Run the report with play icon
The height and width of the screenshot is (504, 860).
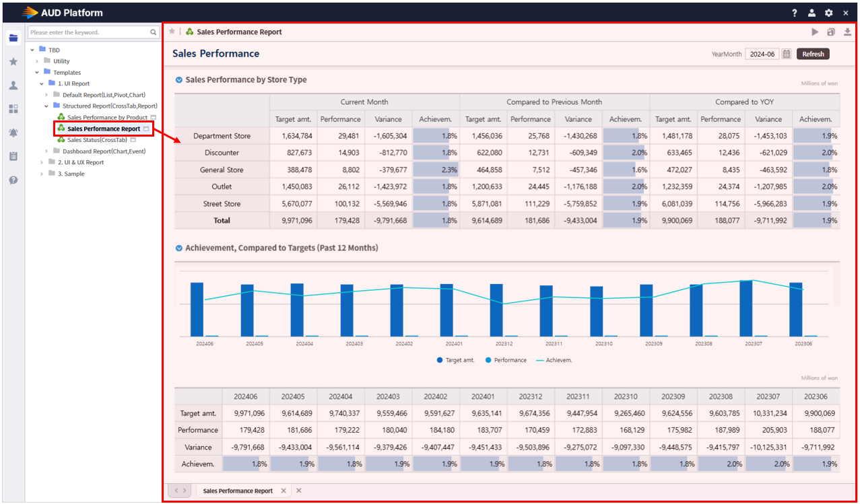pyautogui.click(x=815, y=32)
